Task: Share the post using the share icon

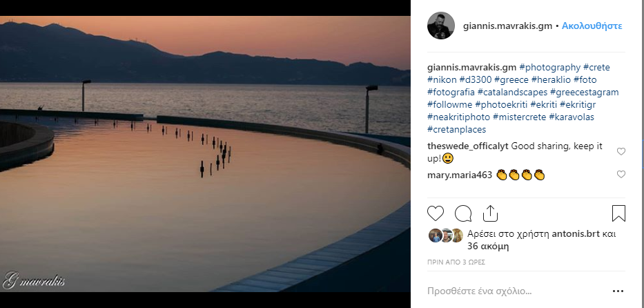Action: tap(490, 213)
